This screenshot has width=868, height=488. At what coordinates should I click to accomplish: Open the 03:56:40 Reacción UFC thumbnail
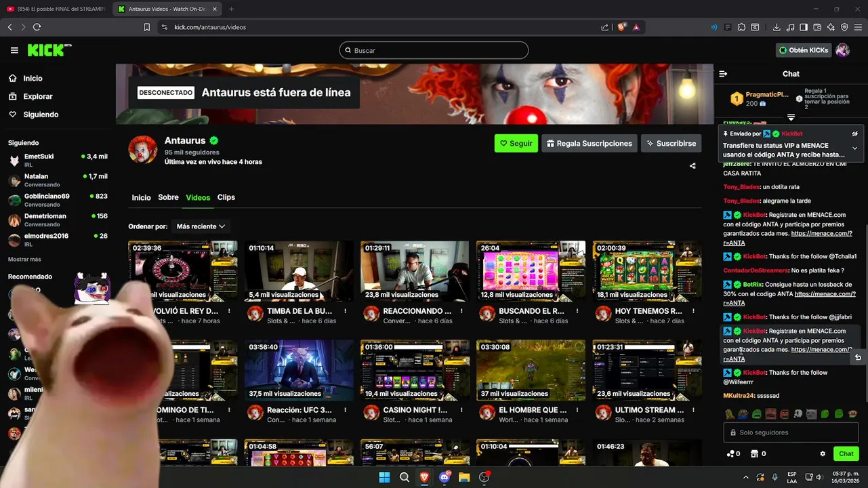[x=299, y=370]
